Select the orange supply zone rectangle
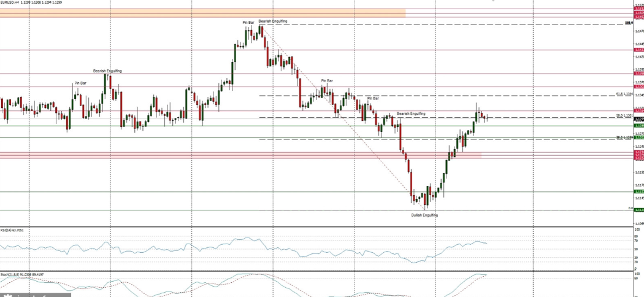This screenshot has width=644, height=297. pos(202,13)
